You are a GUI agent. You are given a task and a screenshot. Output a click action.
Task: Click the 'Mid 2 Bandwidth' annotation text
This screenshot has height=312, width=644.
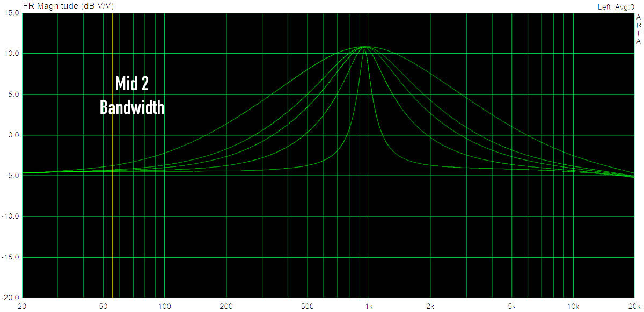132,96
